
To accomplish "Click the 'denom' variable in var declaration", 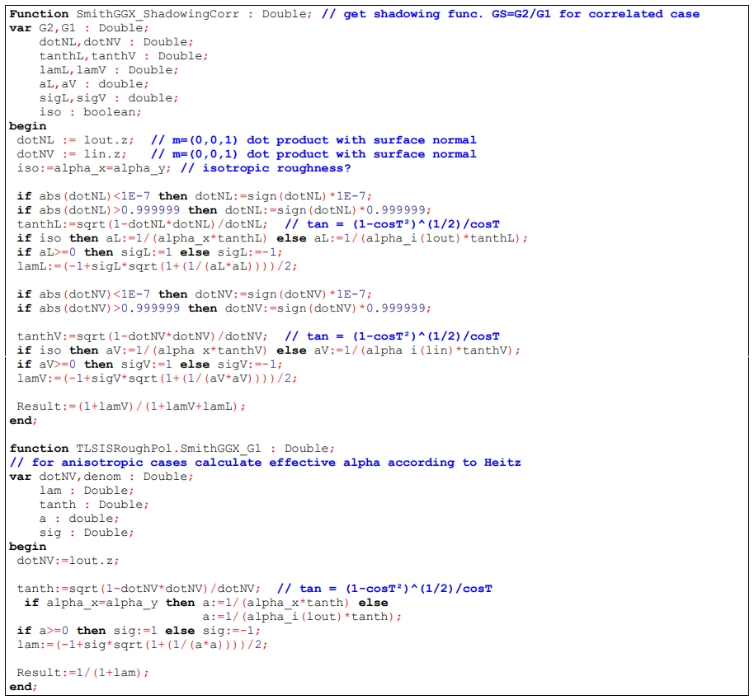I will pyautogui.click(x=102, y=477).
